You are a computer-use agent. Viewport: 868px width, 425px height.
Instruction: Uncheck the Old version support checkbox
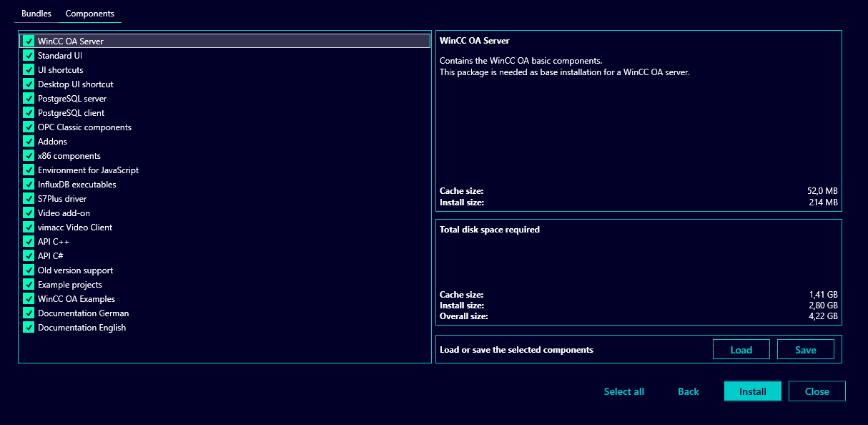pyautogui.click(x=29, y=270)
